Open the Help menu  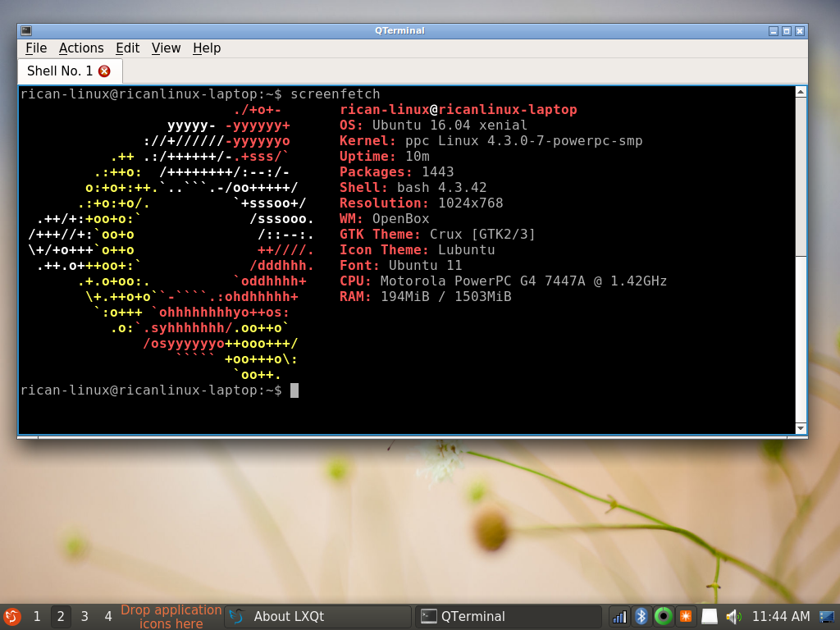(x=207, y=48)
